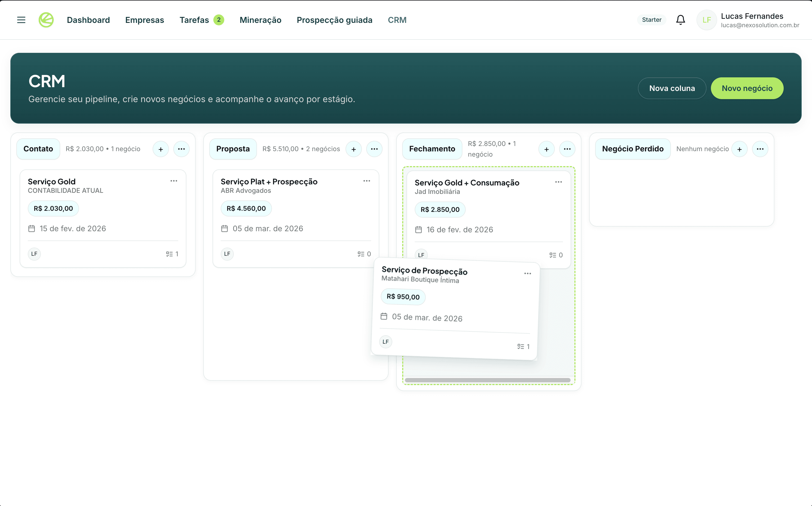Click the Fechamento column horizontal scrollbar
Image resolution: width=812 pixels, height=506 pixels.
(x=487, y=380)
